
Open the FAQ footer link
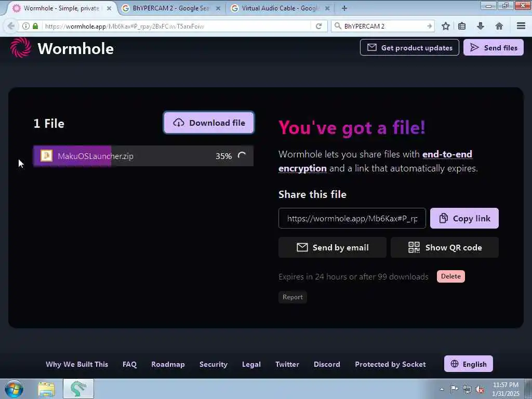click(x=129, y=364)
